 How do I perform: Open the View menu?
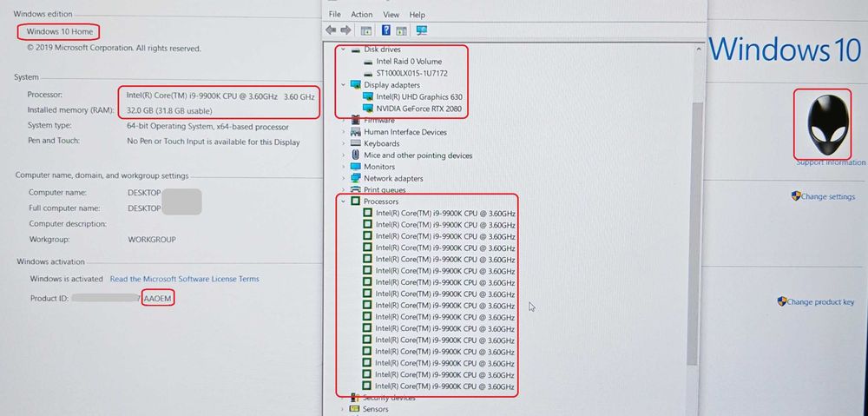[391, 15]
